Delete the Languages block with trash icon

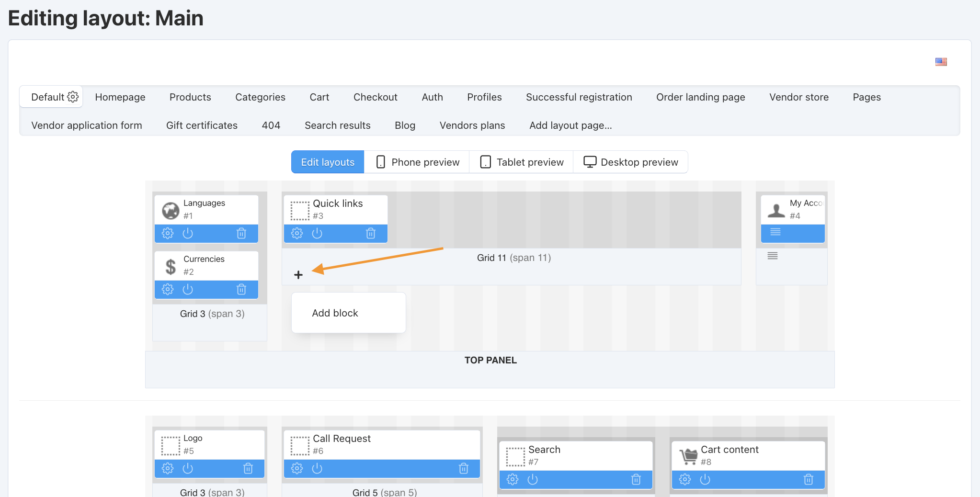pyautogui.click(x=241, y=233)
